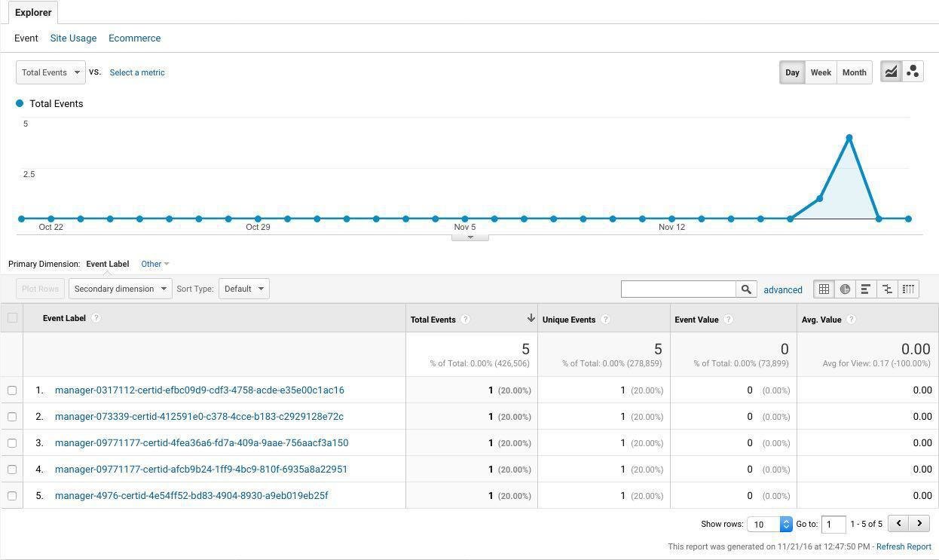Open help for Event Label column
The height and width of the screenshot is (560, 939).
96,318
